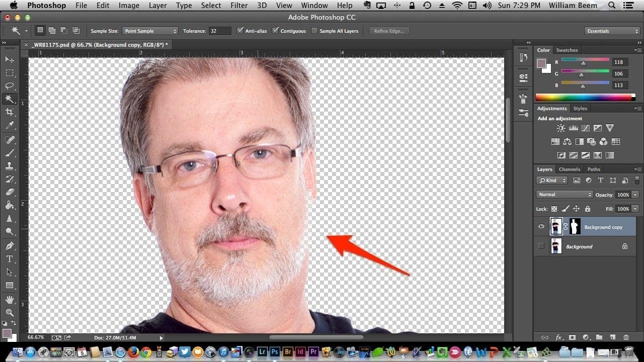Toggle lock all for layer

(587, 209)
